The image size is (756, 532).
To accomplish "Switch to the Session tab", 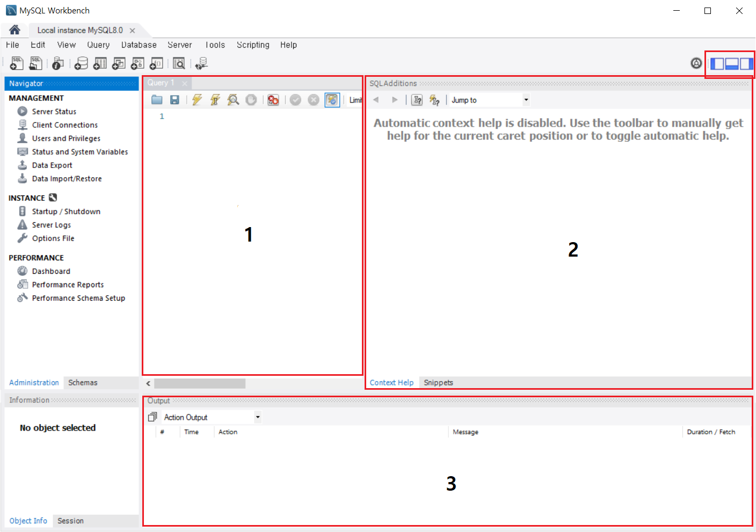I will (x=70, y=521).
